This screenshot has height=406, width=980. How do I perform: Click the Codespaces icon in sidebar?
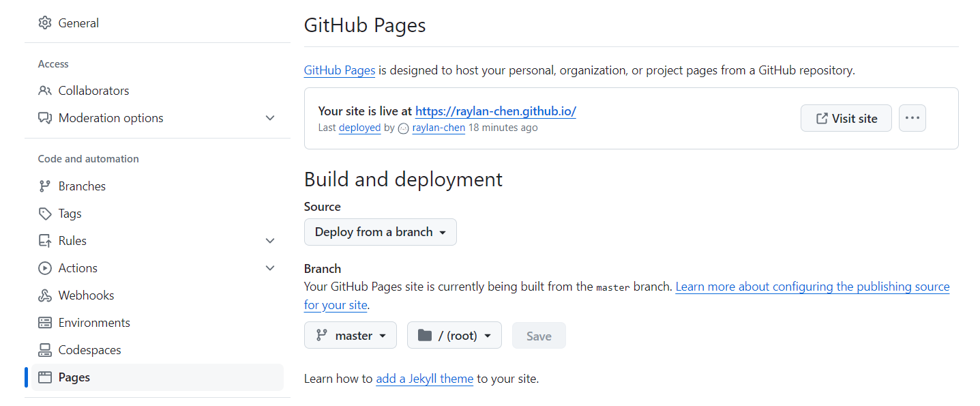point(45,350)
